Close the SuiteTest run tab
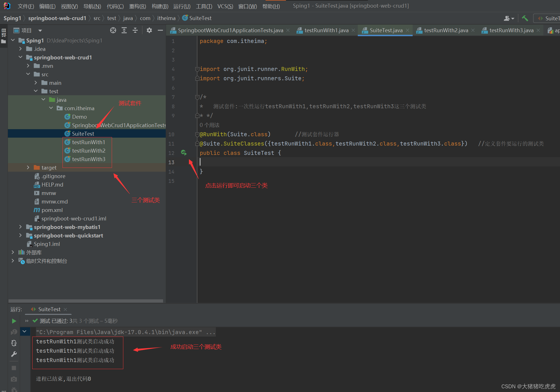Screen dimensions: 560x392 click(x=65, y=309)
